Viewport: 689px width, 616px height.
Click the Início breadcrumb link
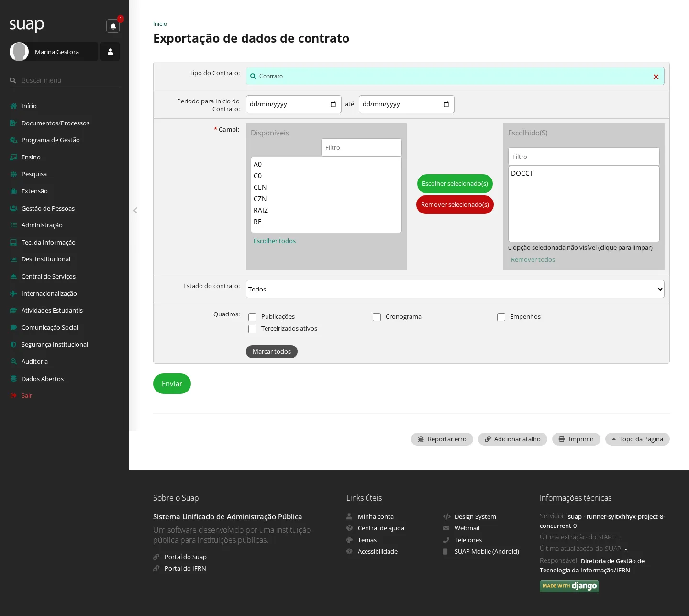pos(160,24)
